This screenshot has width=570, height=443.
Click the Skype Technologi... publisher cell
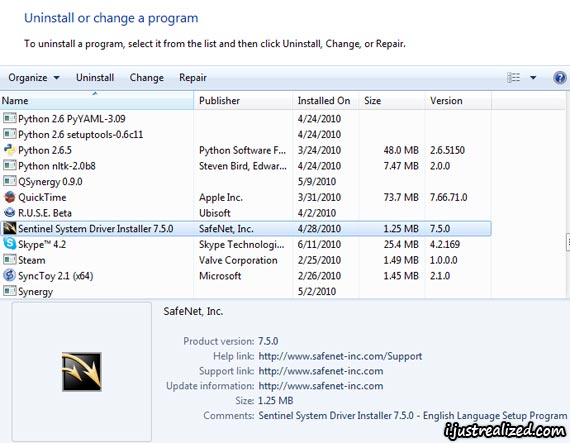tap(241, 244)
